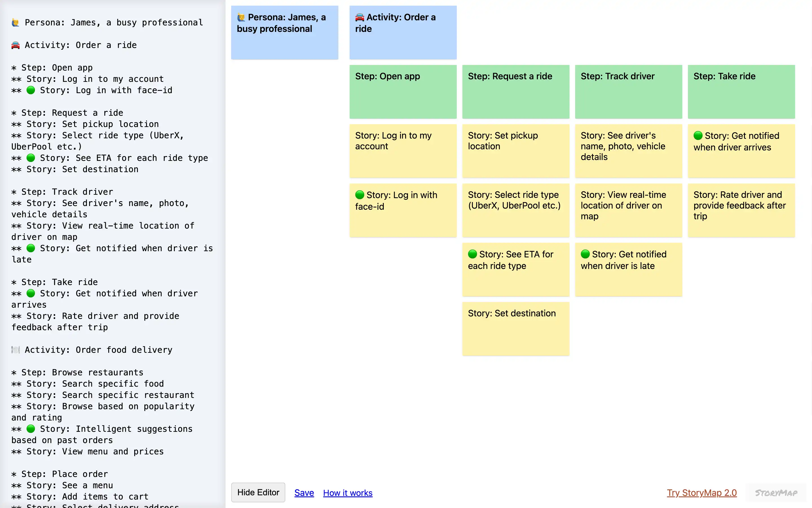Select the Persona: James card
The height and width of the screenshot is (508, 812).
point(284,32)
